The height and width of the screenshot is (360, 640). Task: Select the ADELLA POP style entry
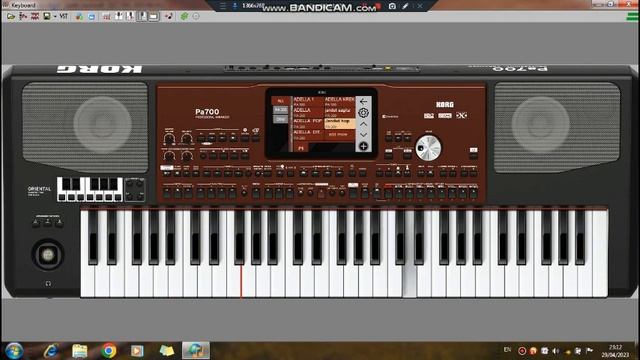308,123
